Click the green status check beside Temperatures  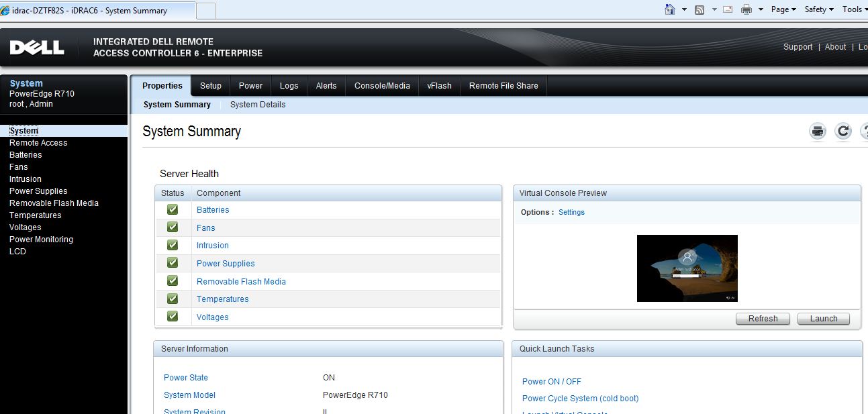172,298
